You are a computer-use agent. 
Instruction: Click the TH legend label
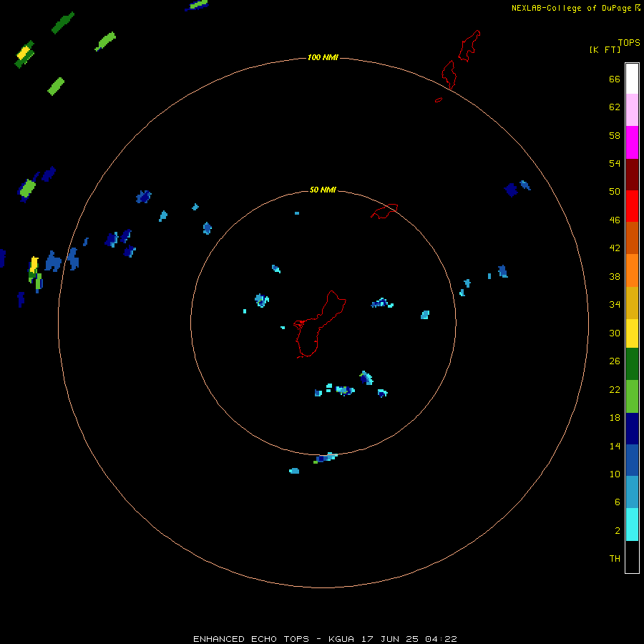click(615, 558)
